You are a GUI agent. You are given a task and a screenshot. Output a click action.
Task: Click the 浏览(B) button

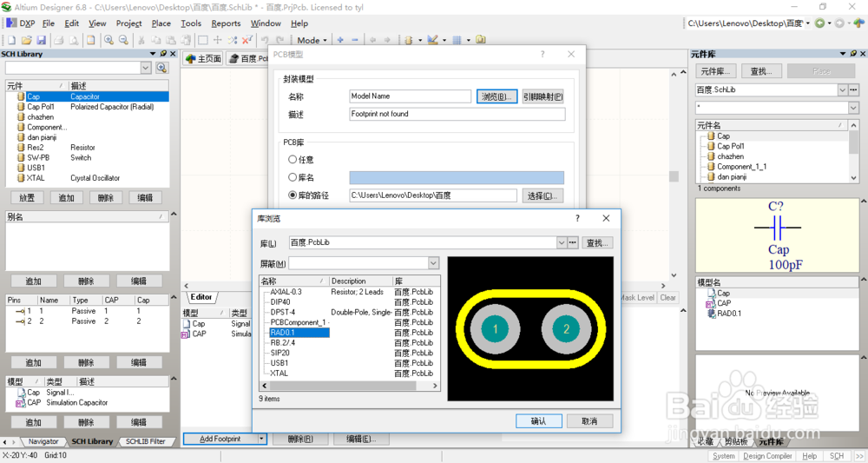(x=496, y=96)
